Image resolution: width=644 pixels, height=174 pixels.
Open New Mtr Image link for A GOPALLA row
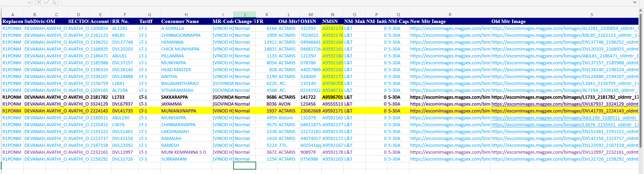pyautogui.click(x=450, y=29)
